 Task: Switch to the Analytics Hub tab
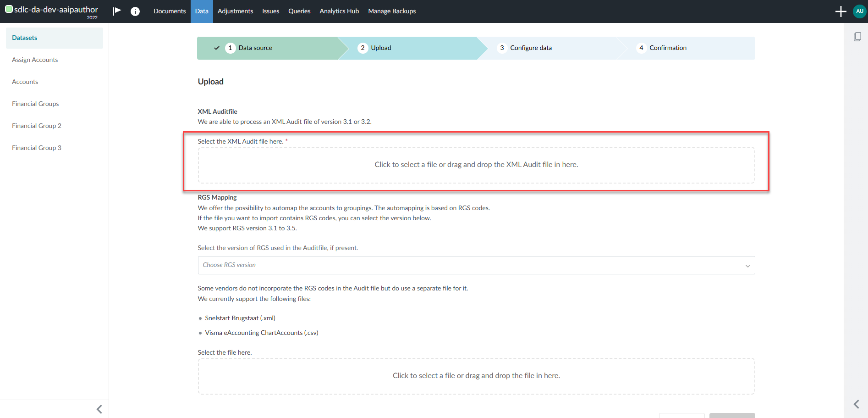(x=339, y=11)
